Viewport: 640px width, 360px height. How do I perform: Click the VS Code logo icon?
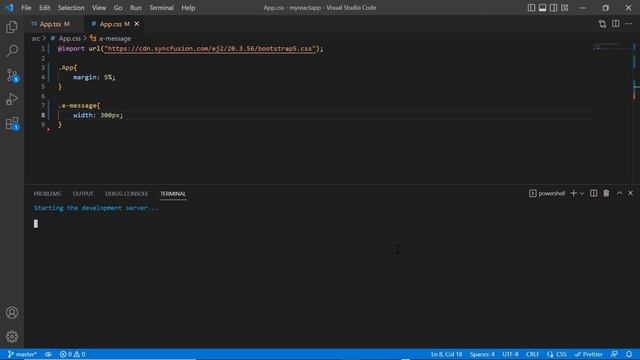pyautogui.click(x=9, y=7)
